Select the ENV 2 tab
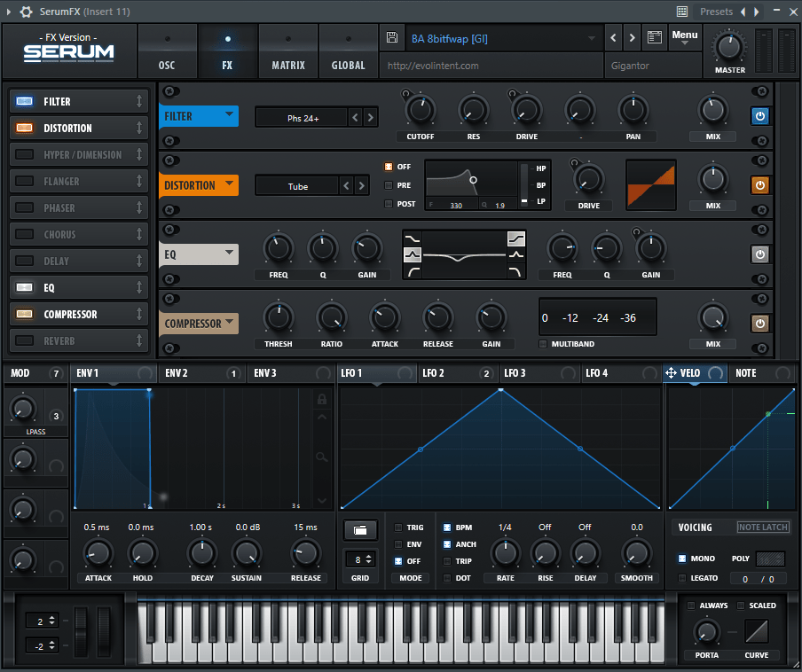The image size is (802, 672). click(201, 373)
